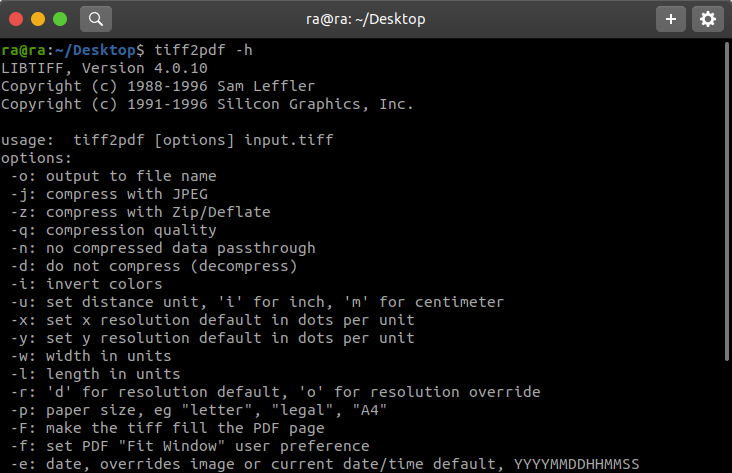732x473 pixels.
Task: Minimize the terminal with the yellow button
Action: [x=38, y=18]
